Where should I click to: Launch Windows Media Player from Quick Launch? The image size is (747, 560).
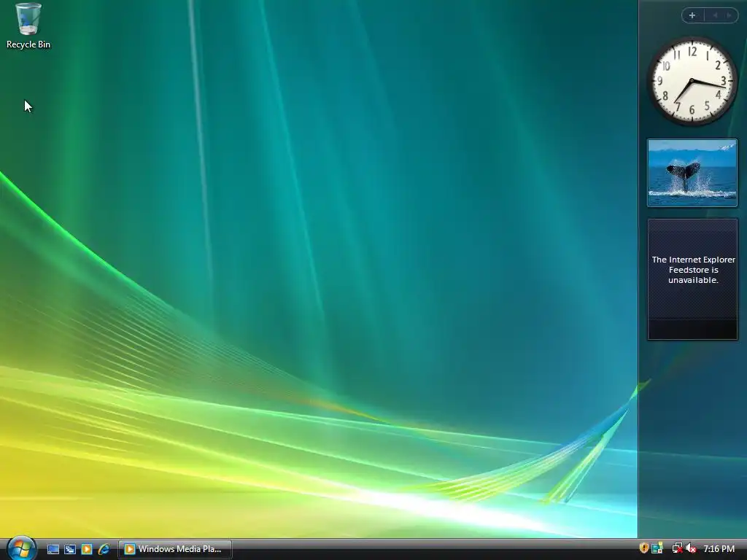[x=86, y=549]
